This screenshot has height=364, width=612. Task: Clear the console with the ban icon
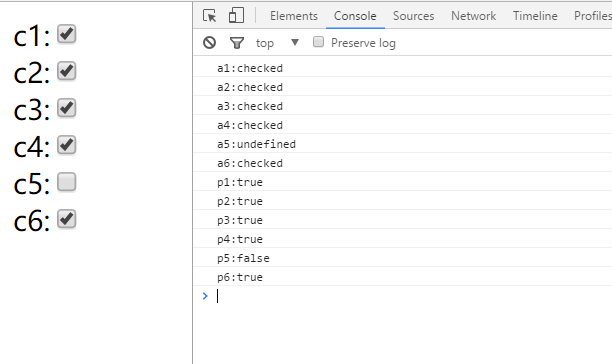210,42
